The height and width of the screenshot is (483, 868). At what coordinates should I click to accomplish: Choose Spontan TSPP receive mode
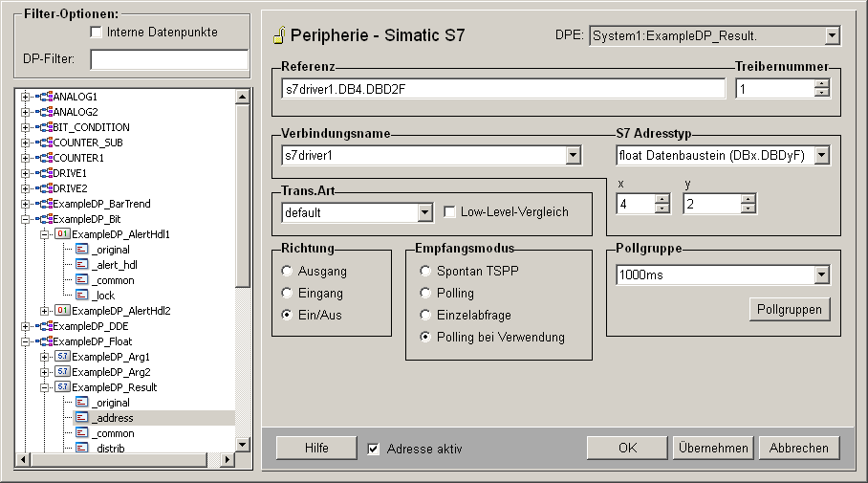pyautogui.click(x=425, y=271)
